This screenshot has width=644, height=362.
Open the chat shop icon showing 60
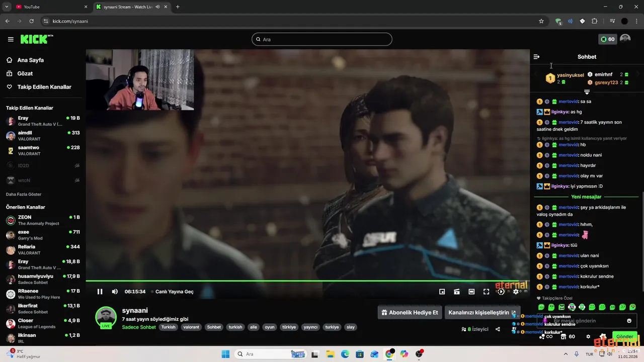click(568, 336)
